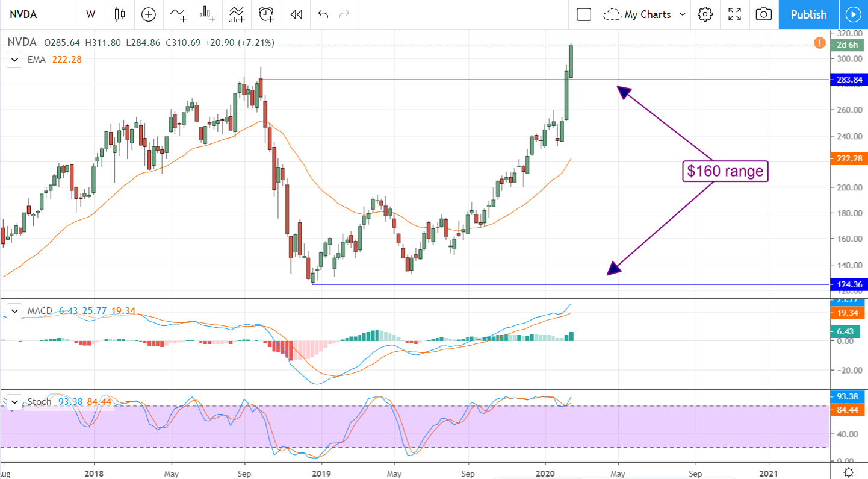Undo the last chart action

click(323, 14)
